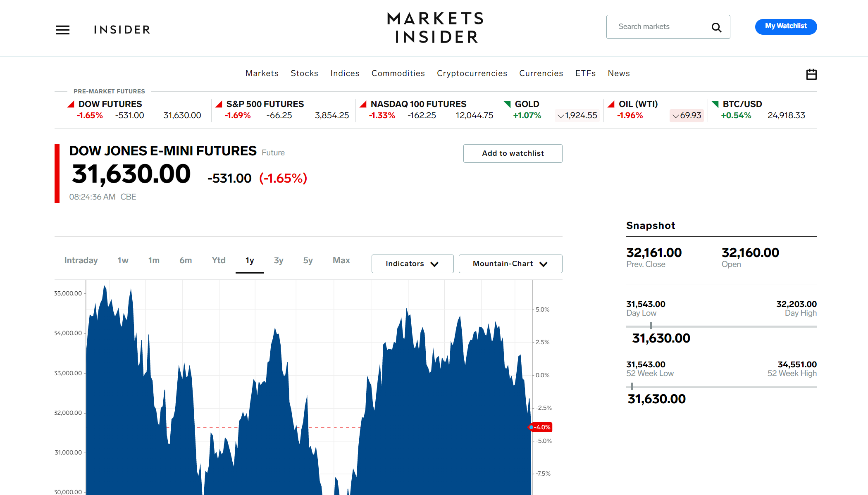
Task: Click the Day High value 32,203.00
Action: coord(796,304)
